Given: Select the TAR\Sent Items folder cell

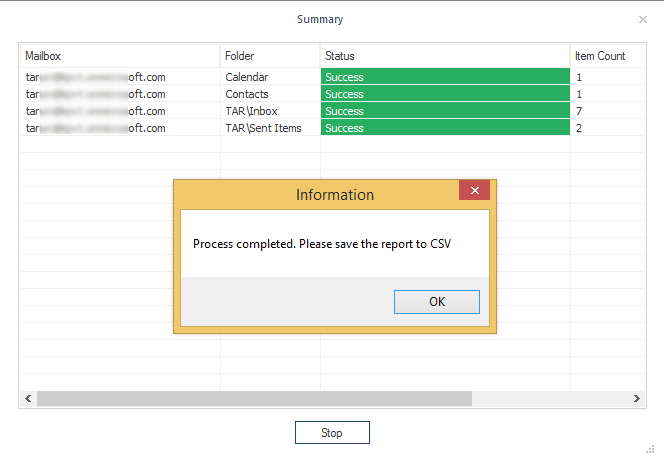Looking at the screenshot, I should point(270,128).
